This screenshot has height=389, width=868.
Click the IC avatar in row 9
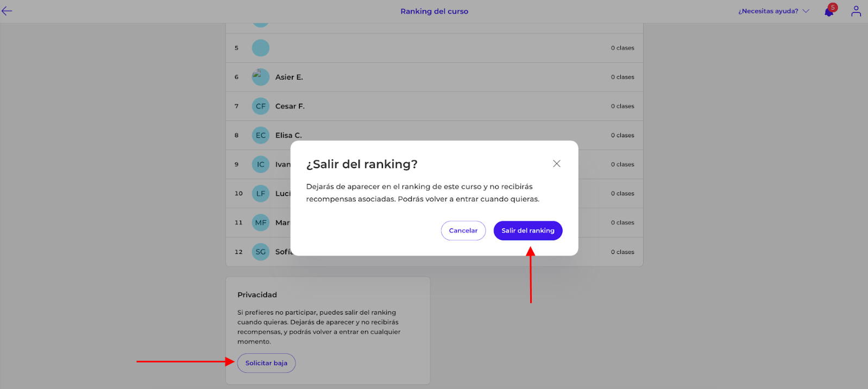click(x=261, y=164)
